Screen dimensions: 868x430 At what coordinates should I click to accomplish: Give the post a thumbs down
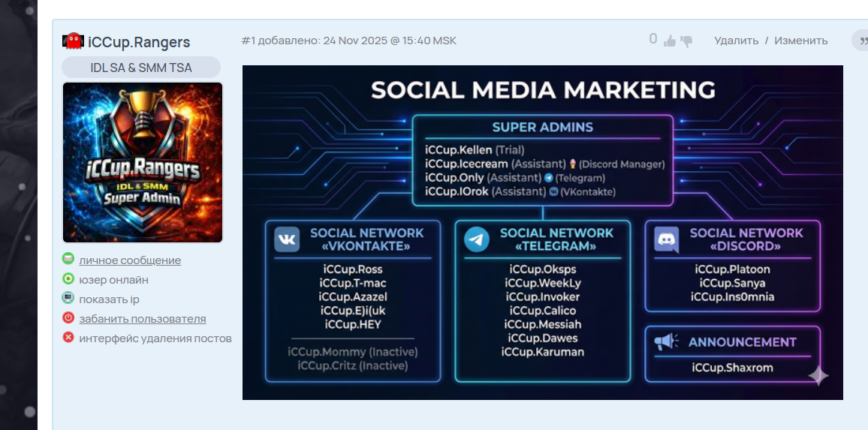pos(686,41)
